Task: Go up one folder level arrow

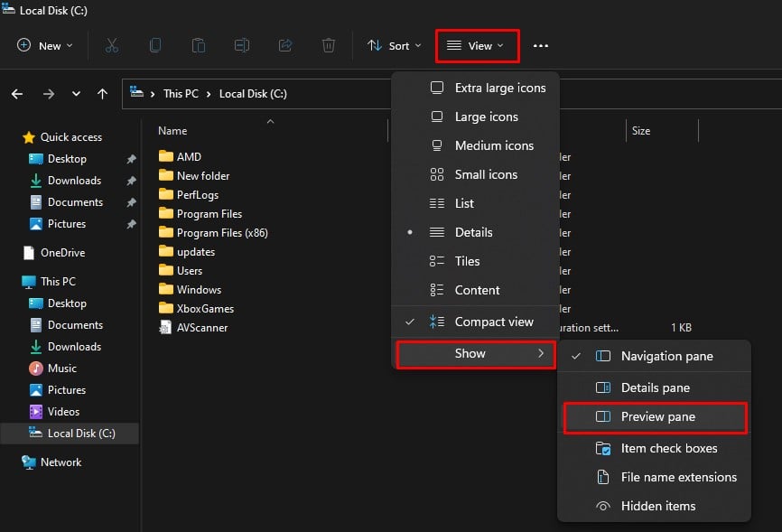Action: (102, 93)
